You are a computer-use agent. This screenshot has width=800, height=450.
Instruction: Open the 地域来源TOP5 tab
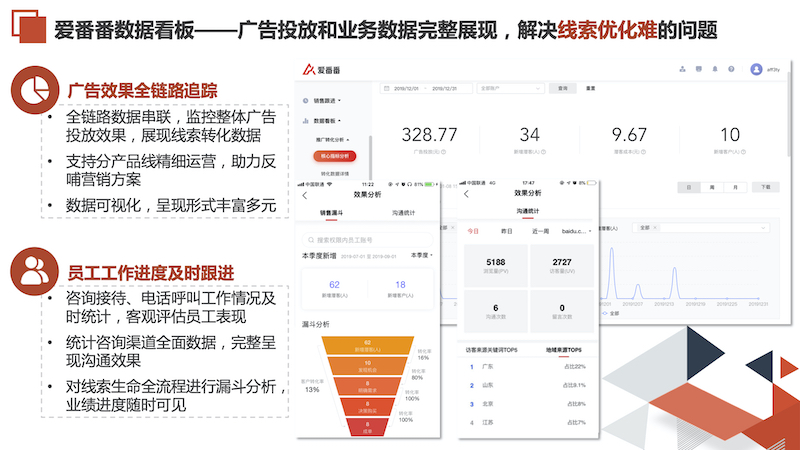(x=563, y=350)
